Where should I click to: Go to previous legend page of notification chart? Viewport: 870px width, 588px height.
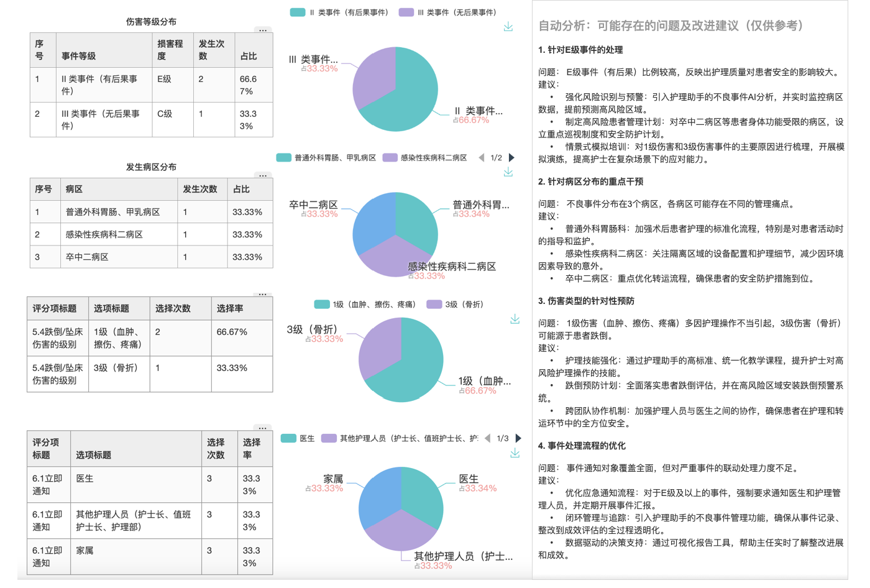[487, 438]
